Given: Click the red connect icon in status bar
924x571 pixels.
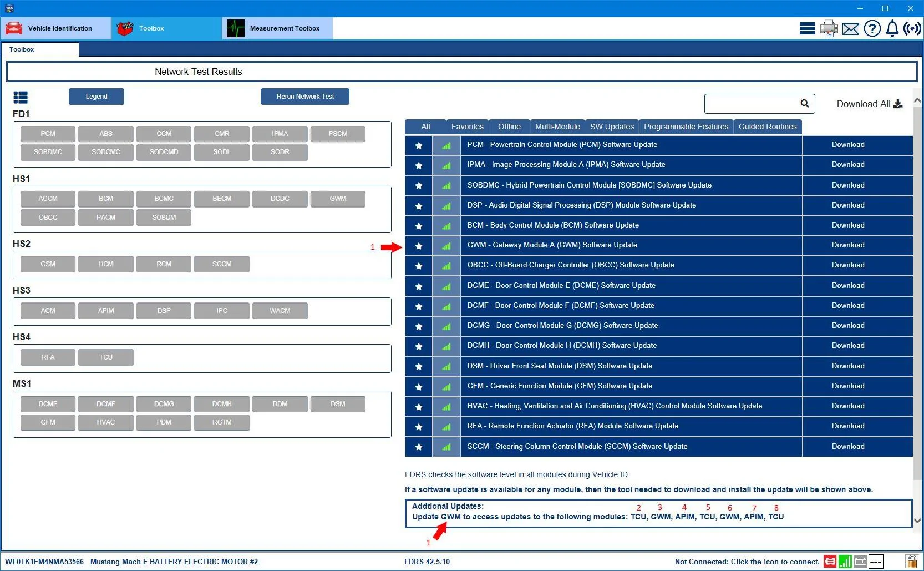Looking at the screenshot, I should click(x=830, y=562).
